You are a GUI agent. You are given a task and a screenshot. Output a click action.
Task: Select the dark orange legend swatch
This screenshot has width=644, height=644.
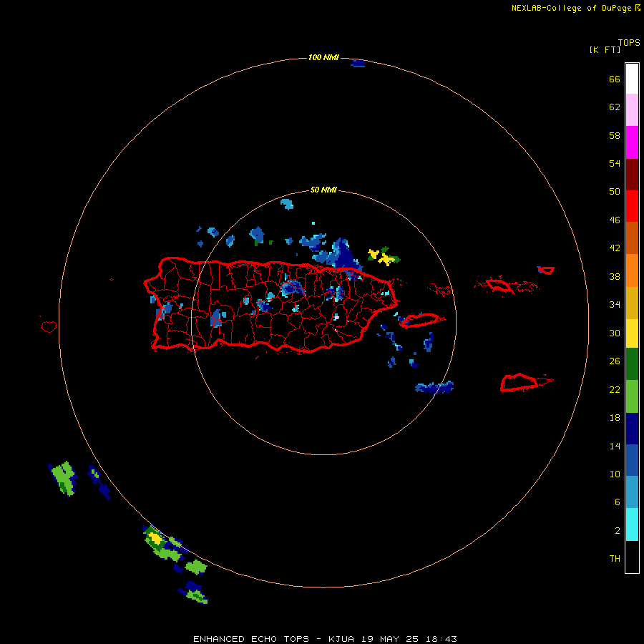click(x=632, y=238)
